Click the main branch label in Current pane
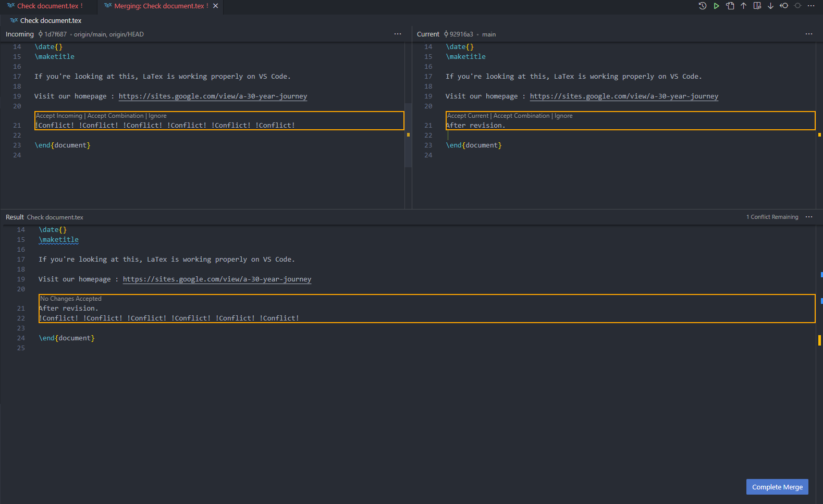 point(489,34)
